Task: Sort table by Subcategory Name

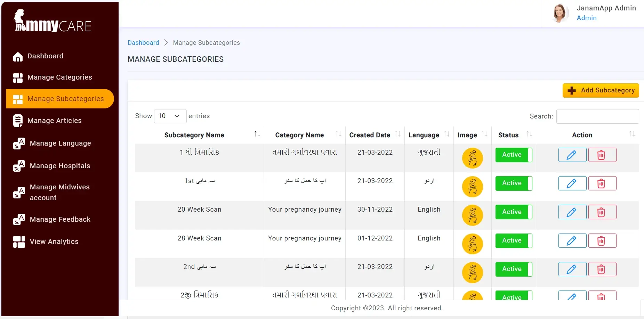Action: click(257, 134)
